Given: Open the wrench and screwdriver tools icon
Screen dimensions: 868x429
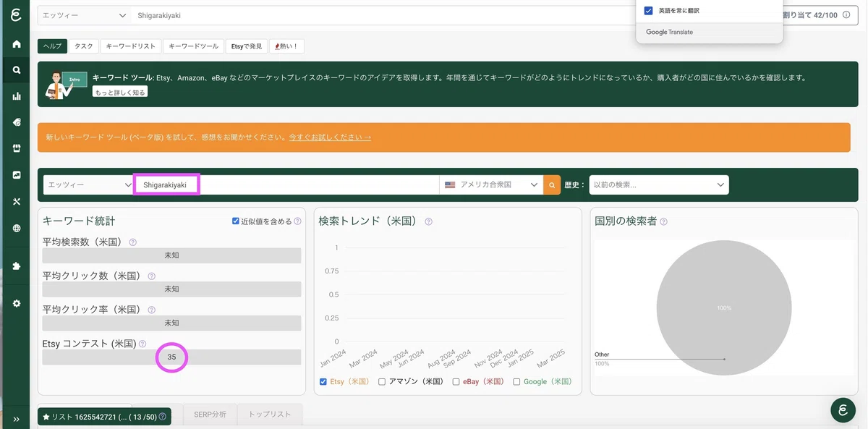Looking at the screenshot, I should click(16, 201).
